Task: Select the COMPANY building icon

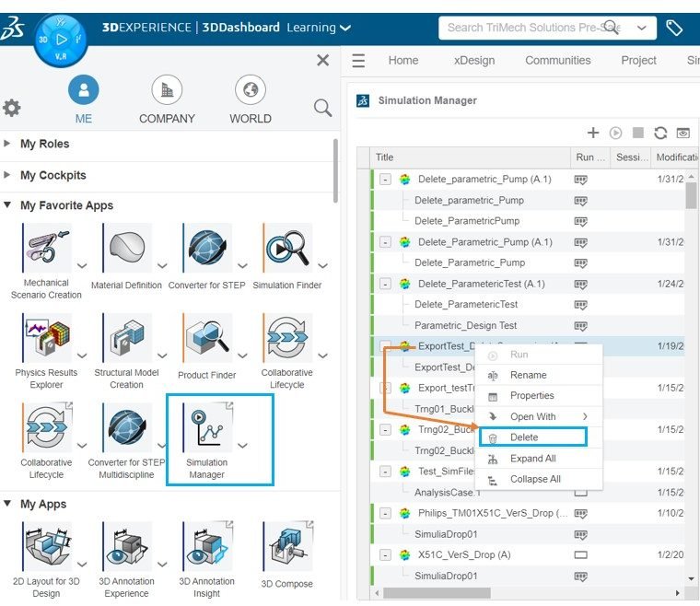Action: [167, 89]
